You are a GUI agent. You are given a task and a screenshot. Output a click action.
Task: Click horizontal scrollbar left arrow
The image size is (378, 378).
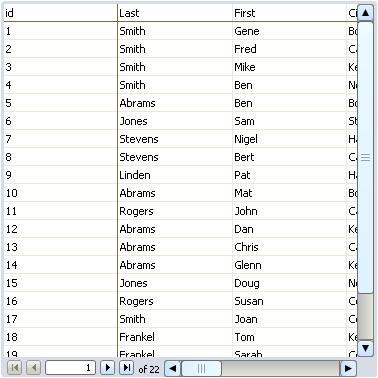[173, 368]
